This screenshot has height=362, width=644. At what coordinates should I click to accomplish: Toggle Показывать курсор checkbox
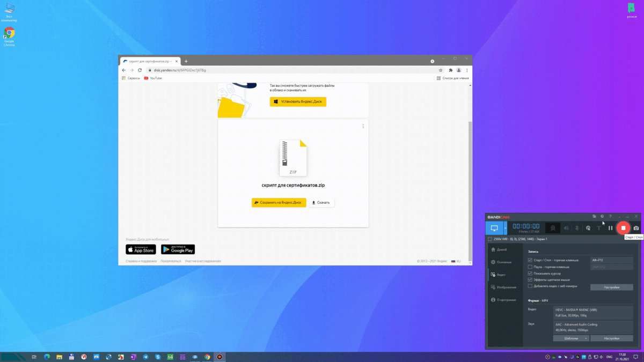point(530,274)
